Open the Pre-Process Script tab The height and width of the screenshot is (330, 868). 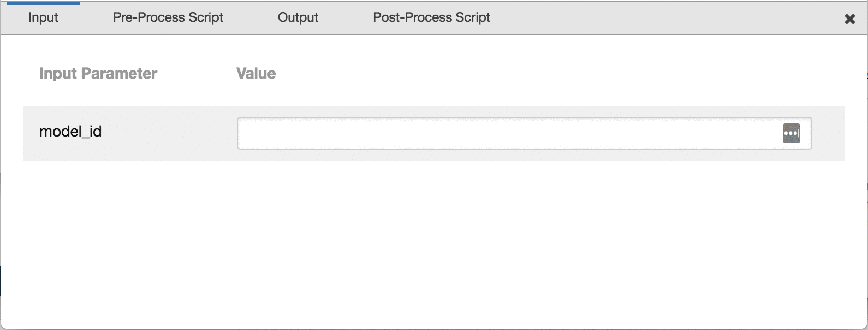tap(168, 17)
